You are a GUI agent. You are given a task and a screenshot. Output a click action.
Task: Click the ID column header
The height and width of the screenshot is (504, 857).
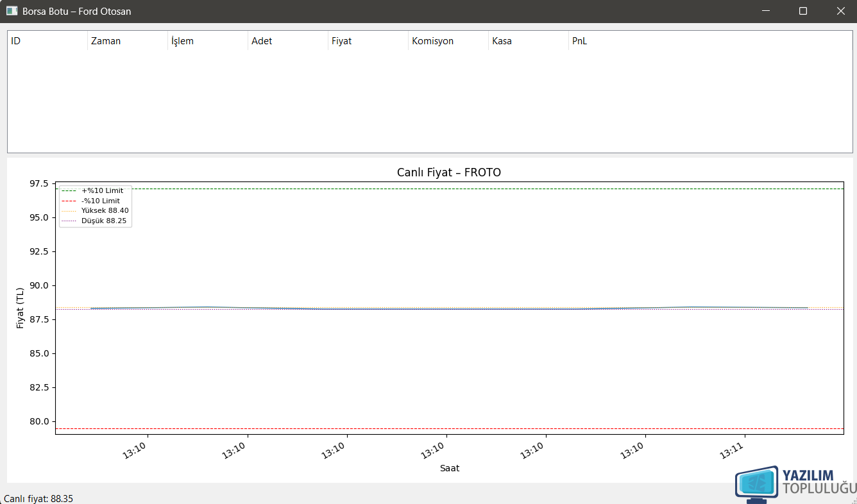coord(47,41)
